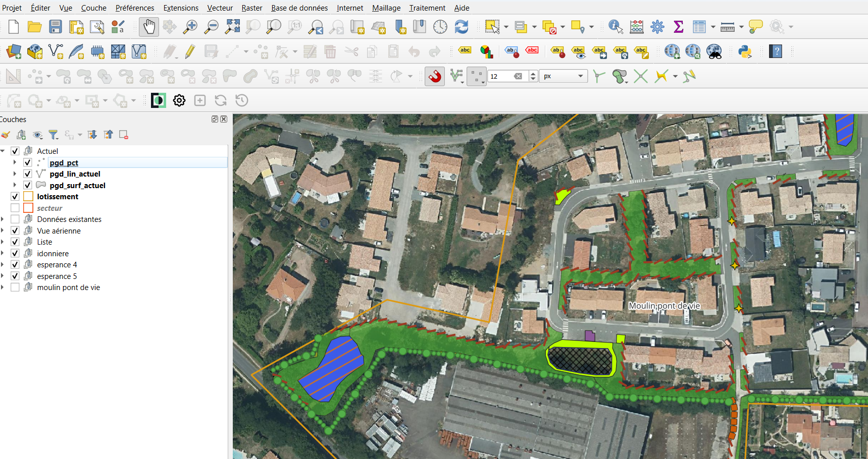The height and width of the screenshot is (459, 868).
Task: Select the idonniere group
Action: click(53, 253)
